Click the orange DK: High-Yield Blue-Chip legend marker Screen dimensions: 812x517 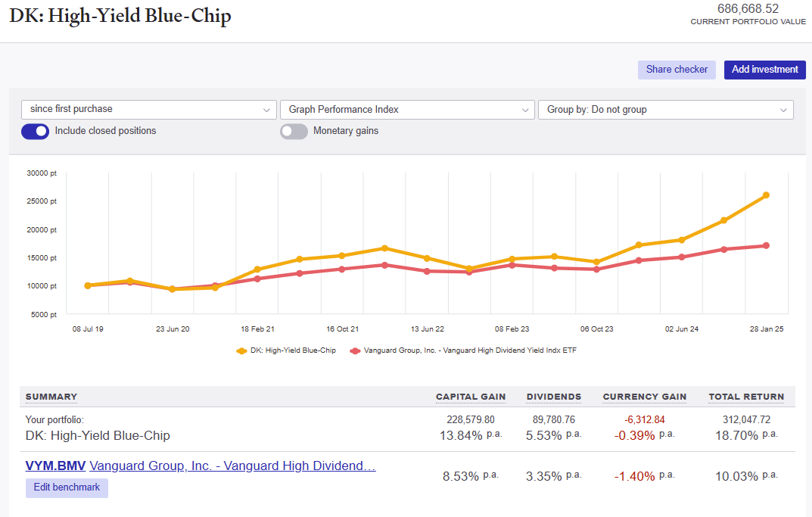tap(242, 350)
